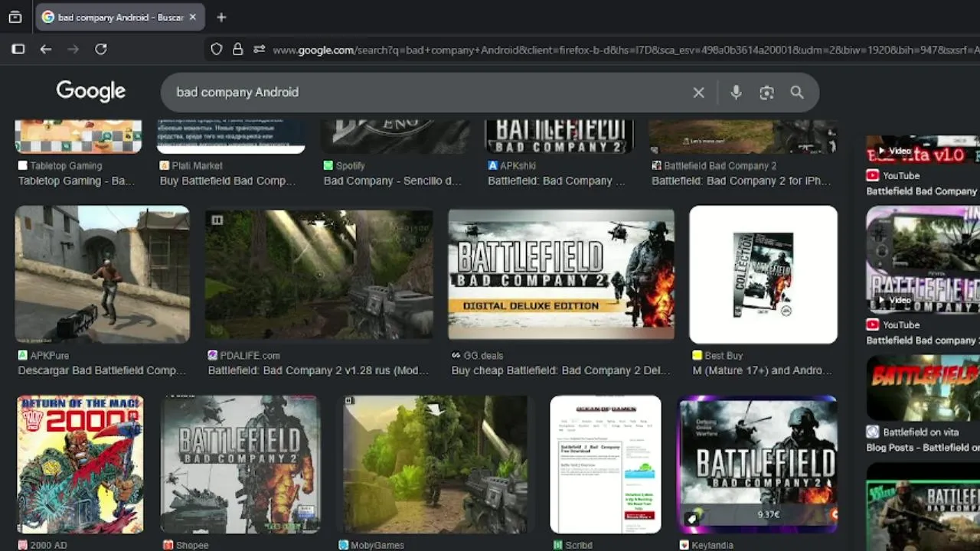View site security padlock info

[238, 49]
